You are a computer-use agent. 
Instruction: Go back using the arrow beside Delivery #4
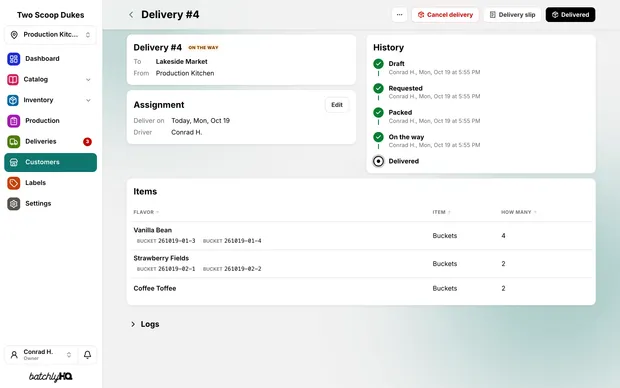pyautogui.click(x=131, y=15)
